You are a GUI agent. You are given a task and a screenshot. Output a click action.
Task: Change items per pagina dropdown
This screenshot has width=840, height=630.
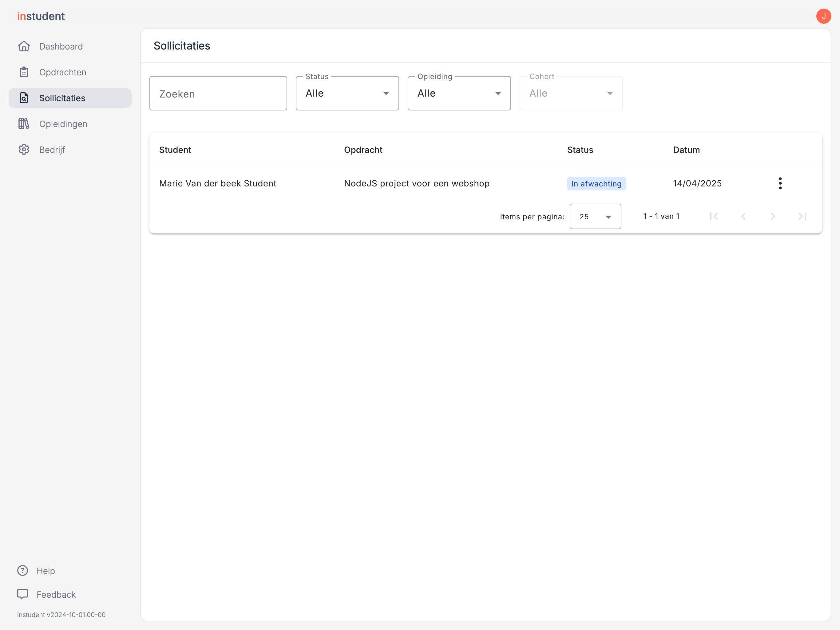[595, 217]
